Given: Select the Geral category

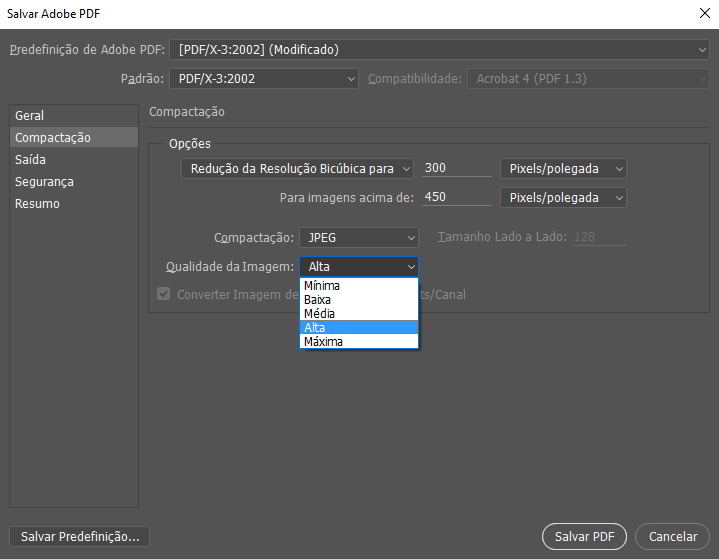Looking at the screenshot, I should pyautogui.click(x=30, y=116).
